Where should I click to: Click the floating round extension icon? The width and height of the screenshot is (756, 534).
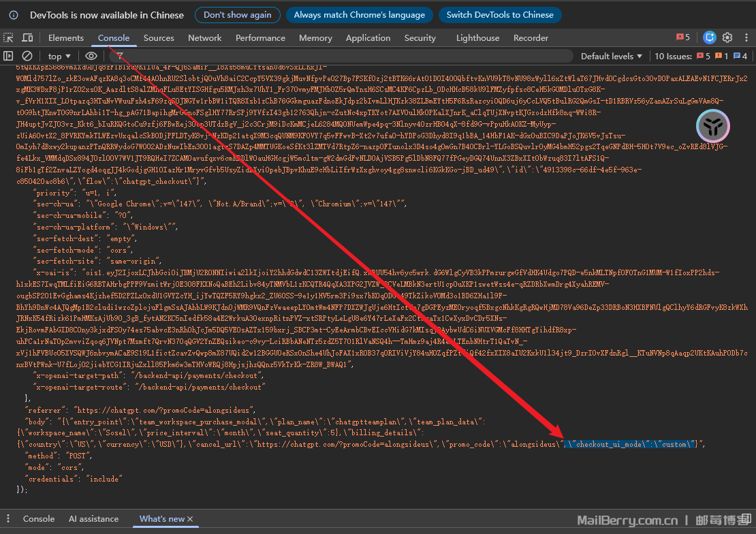coord(712,126)
